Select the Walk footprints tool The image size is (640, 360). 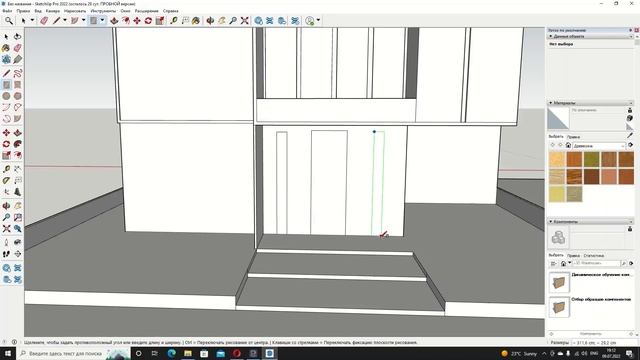click(x=6, y=254)
